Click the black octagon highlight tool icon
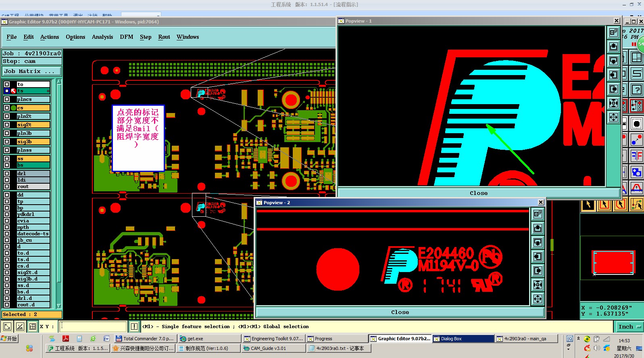 click(x=637, y=124)
